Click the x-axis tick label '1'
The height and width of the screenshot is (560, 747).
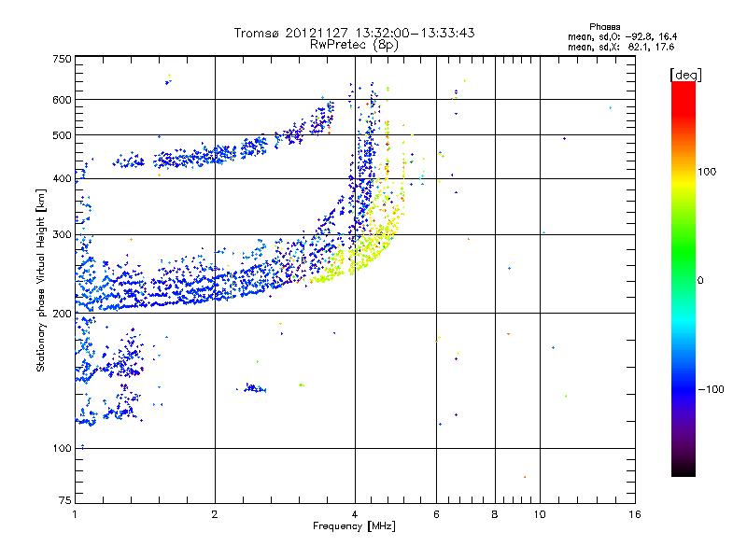[75, 514]
